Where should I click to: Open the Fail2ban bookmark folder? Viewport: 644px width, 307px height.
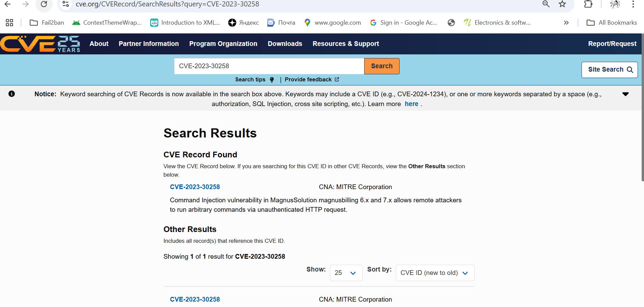click(x=47, y=23)
